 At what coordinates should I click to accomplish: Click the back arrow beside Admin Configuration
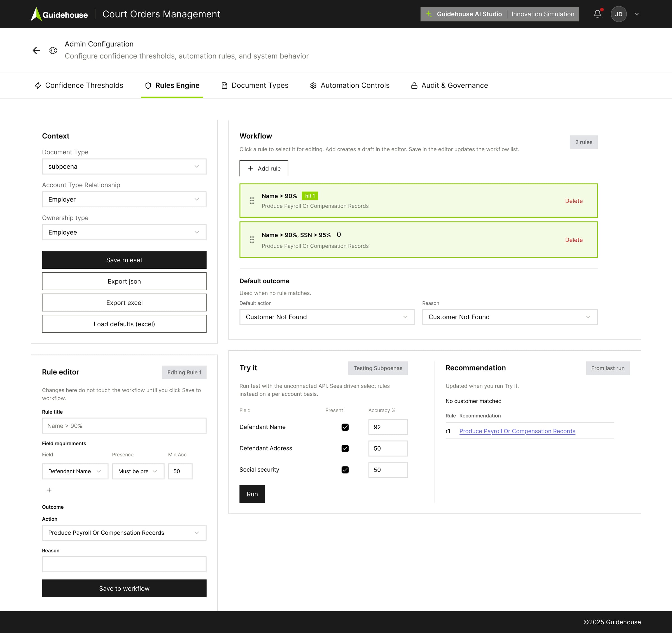pos(36,50)
